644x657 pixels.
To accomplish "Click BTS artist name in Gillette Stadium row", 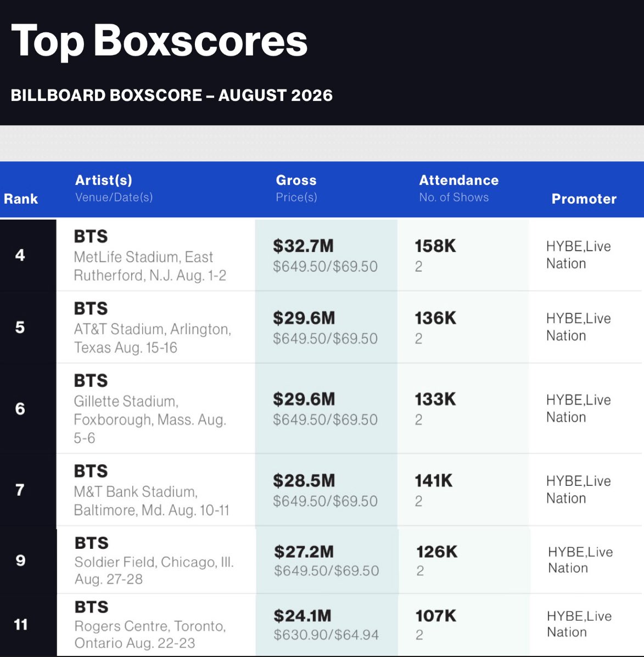I will click(91, 380).
